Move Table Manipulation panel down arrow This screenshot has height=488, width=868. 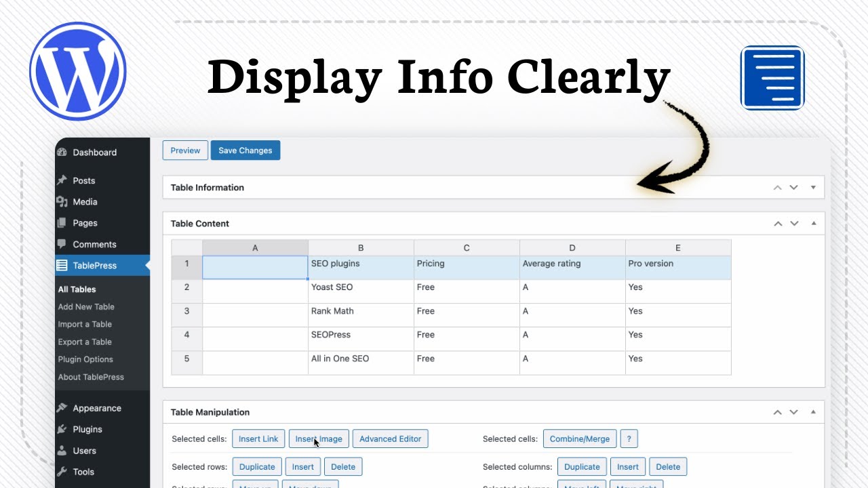click(x=793, y=412)
